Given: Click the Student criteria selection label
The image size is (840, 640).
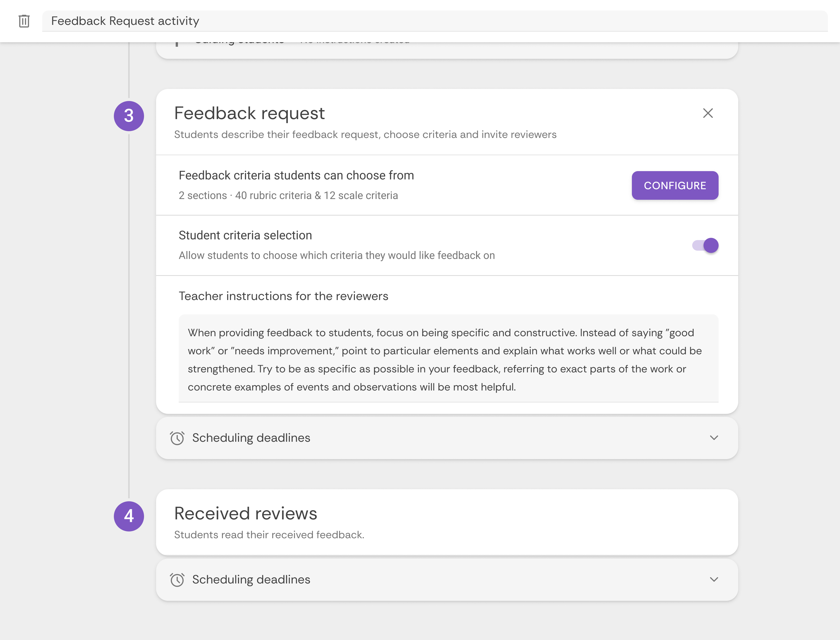Looking at the screenshot, I should click(245, 235).
